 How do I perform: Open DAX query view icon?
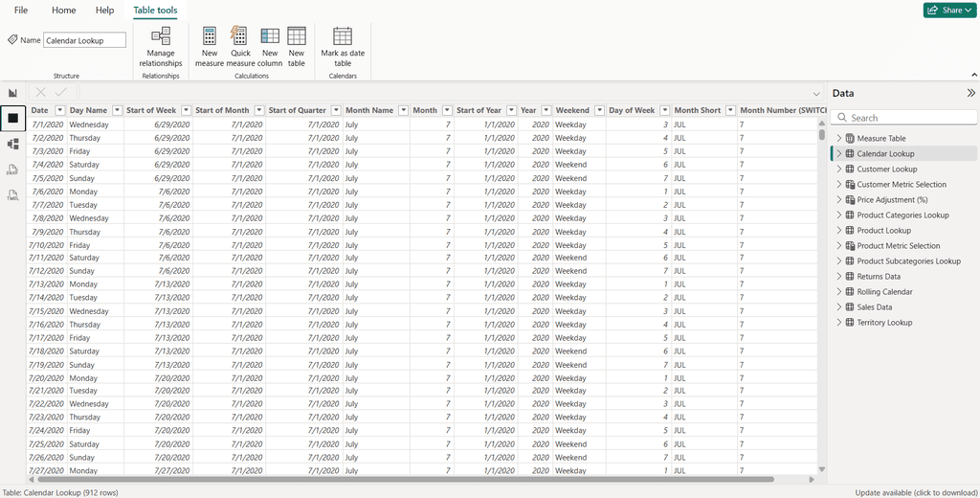point(12,170)
